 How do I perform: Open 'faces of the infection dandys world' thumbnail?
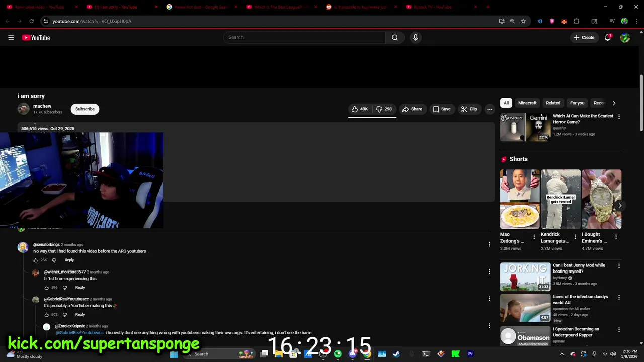(x=525, y=308)
